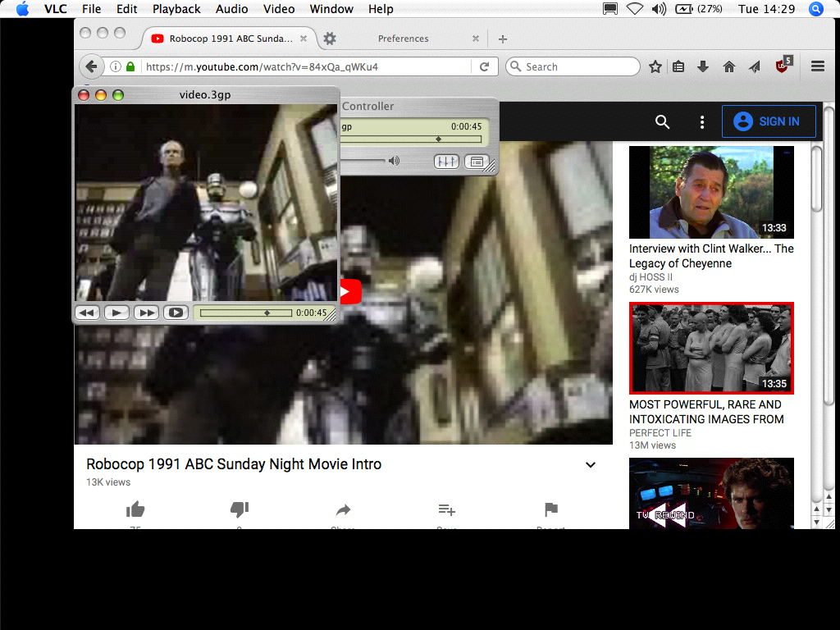This screenshot has height=630, width=840.
Task: Click the thumbs down dislike icon
Action: pos(240,509)
